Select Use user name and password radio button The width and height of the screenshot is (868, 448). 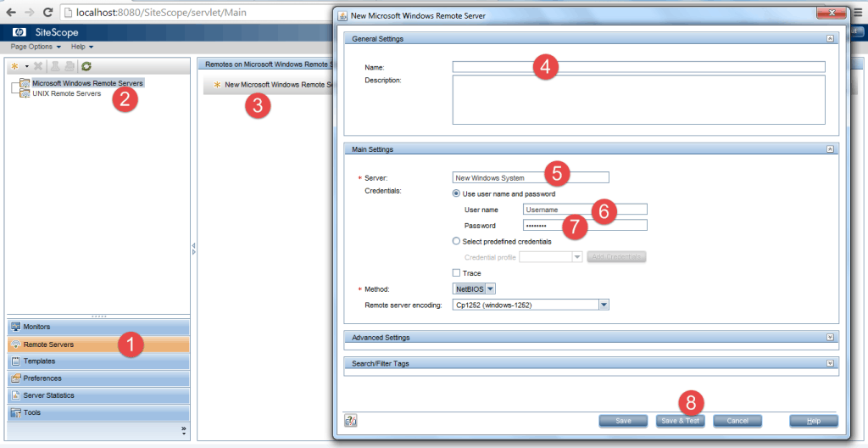[x=456, y=194]
